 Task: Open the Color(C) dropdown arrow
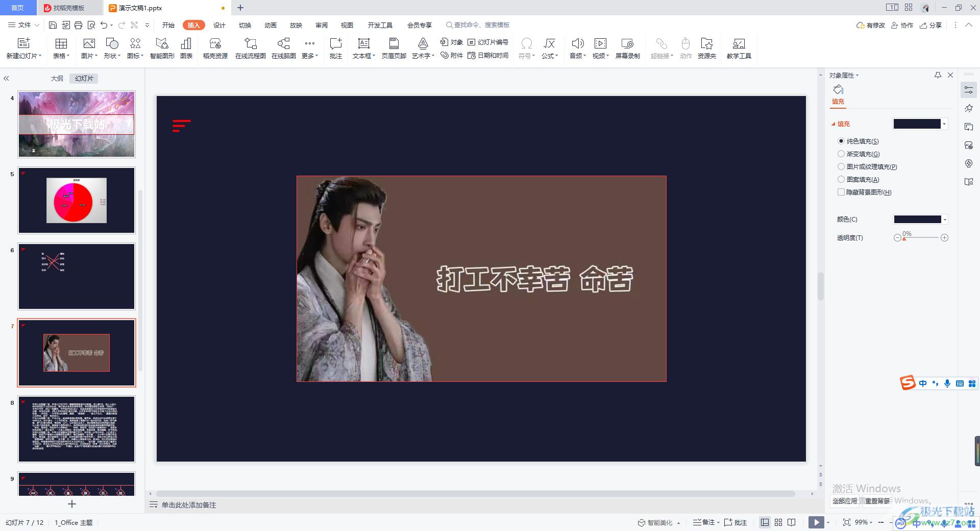(945, 220)
